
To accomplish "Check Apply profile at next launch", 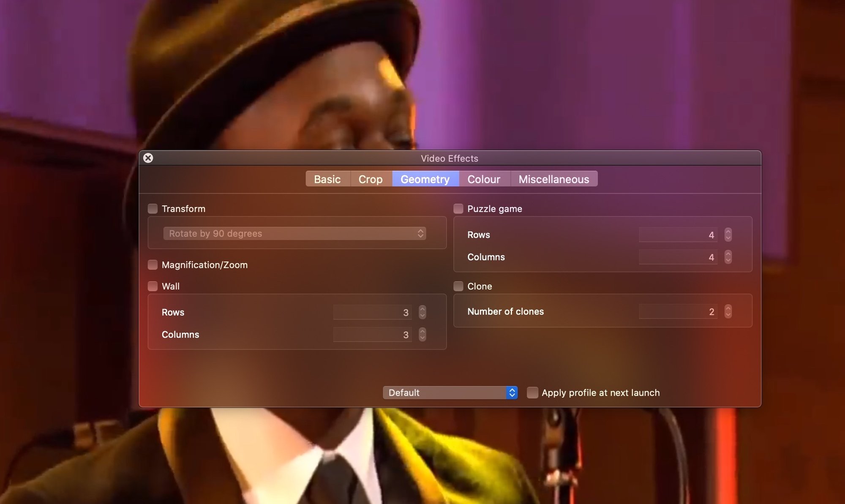I will coord(532,392).
